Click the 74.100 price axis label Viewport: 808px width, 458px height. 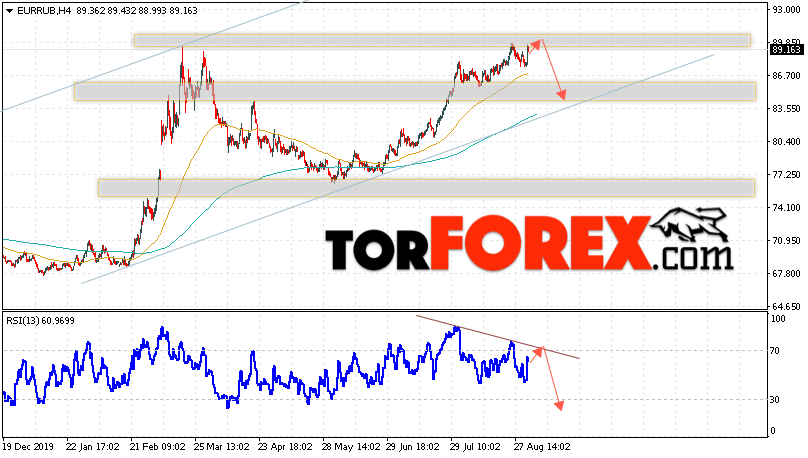coord(786,208)
